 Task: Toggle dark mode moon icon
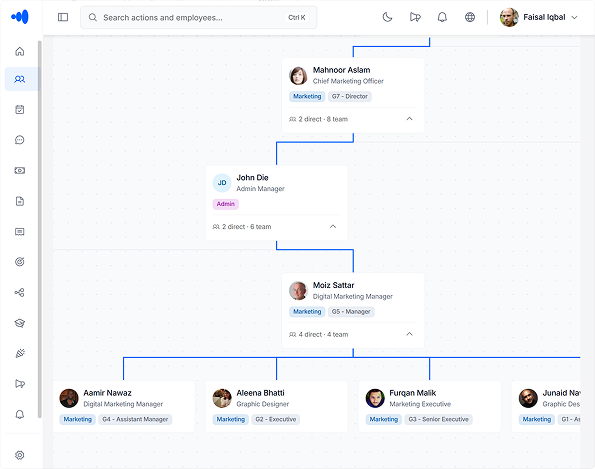click(x=387, y=17)
